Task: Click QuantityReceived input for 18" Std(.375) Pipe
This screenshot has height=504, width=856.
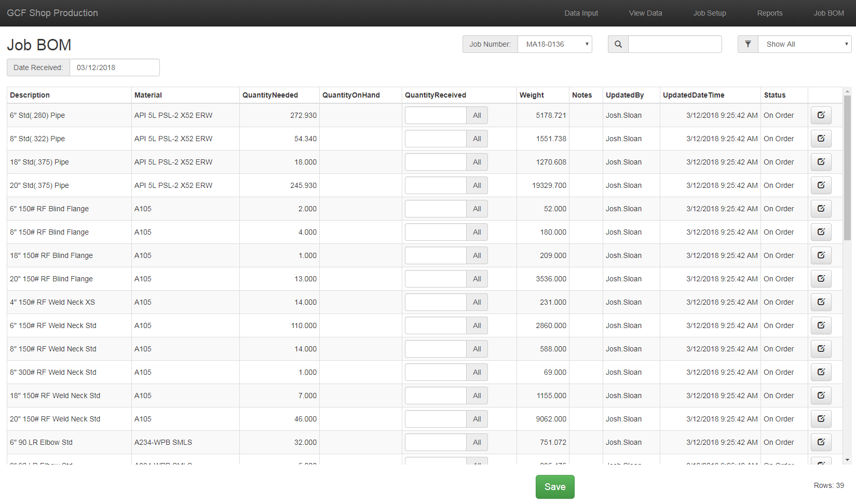Action: coord(436,162)
